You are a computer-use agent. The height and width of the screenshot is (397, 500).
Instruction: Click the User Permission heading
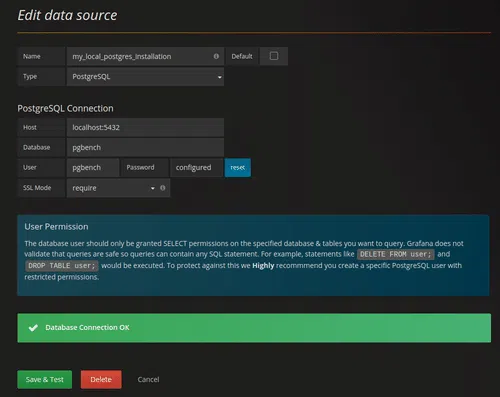click(x=56, y=227)
